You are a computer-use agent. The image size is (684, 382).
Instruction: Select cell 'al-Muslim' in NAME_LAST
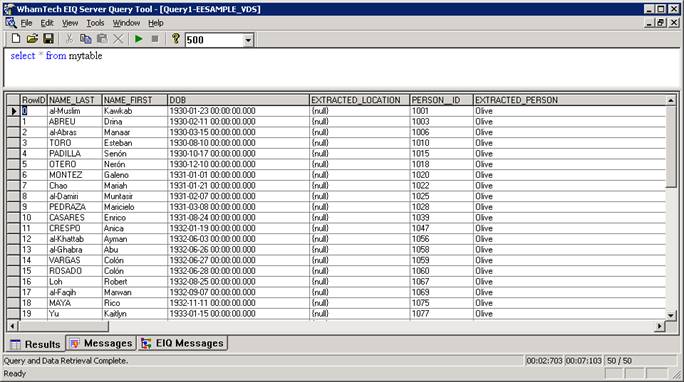click(75, 111)
